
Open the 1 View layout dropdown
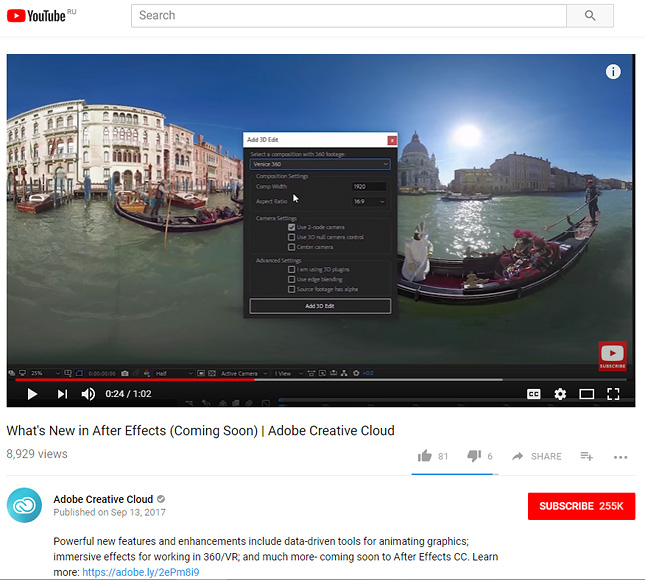288,373
